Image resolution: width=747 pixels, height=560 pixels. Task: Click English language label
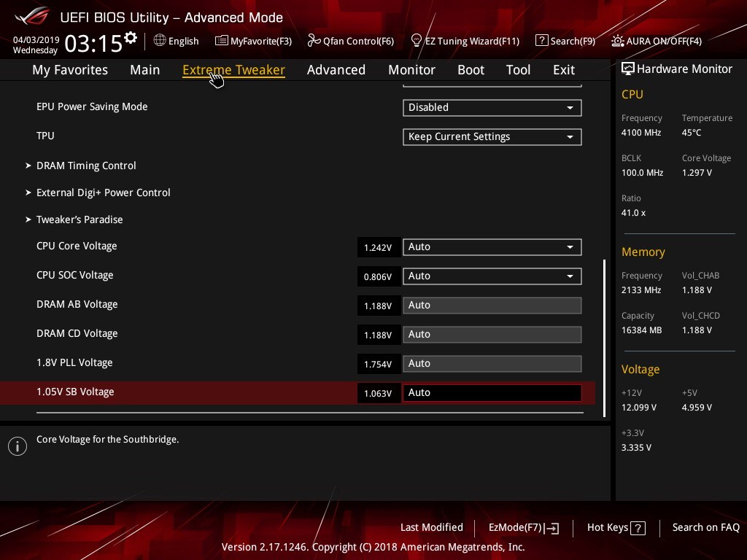pyautogui.click(x=183, y=41)
